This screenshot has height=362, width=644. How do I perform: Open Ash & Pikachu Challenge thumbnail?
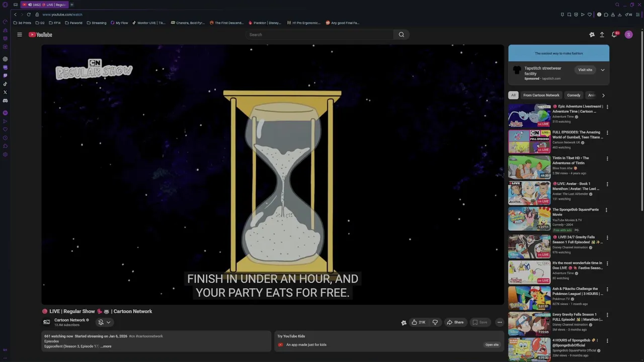point(529,298)
